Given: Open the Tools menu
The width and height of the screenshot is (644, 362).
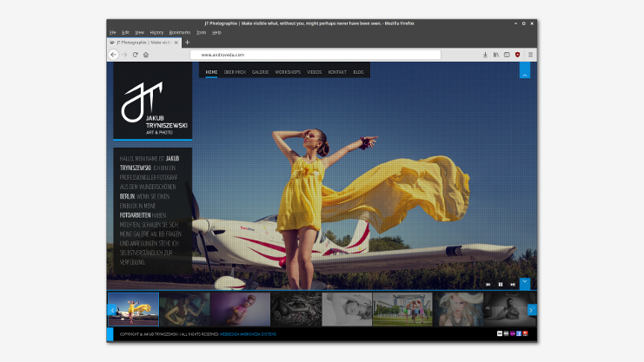Looking at the screenshot, I should pos(202,32).
